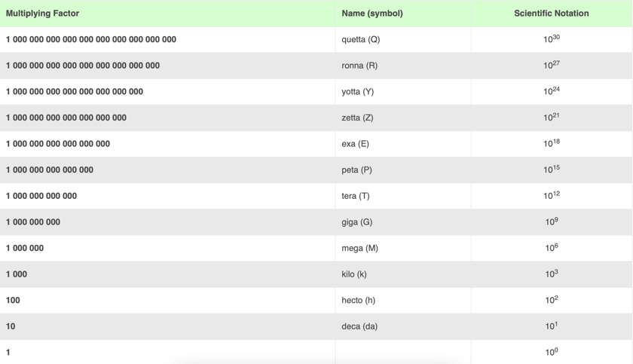Click the kilo (k) cell
This screenshot has width=633, height=364.
354,274
